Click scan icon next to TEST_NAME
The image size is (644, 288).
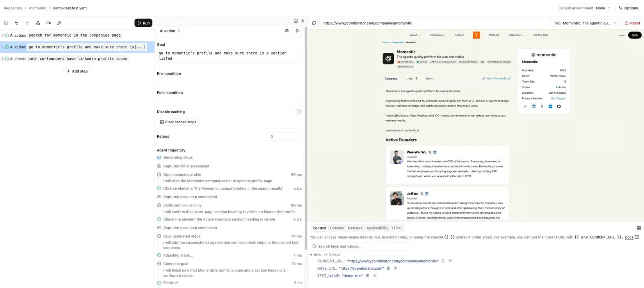[375, 276]
